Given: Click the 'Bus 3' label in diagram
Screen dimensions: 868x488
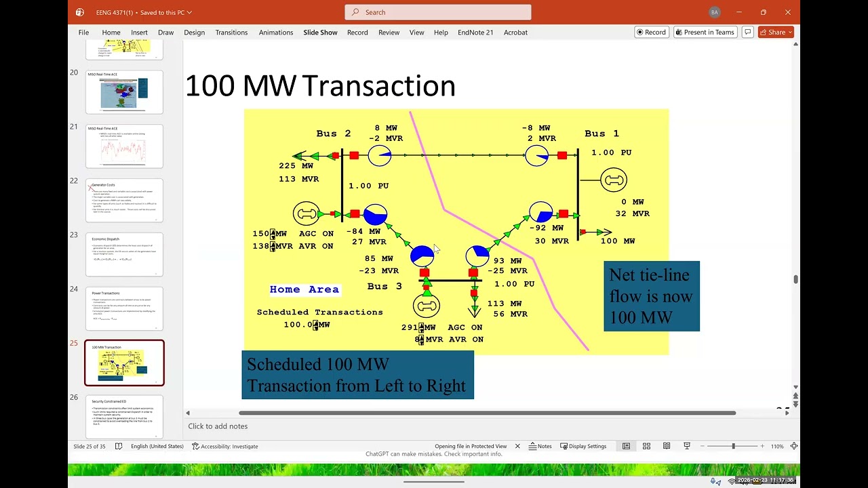Looking at the screenshot, I should click(384, 286).
